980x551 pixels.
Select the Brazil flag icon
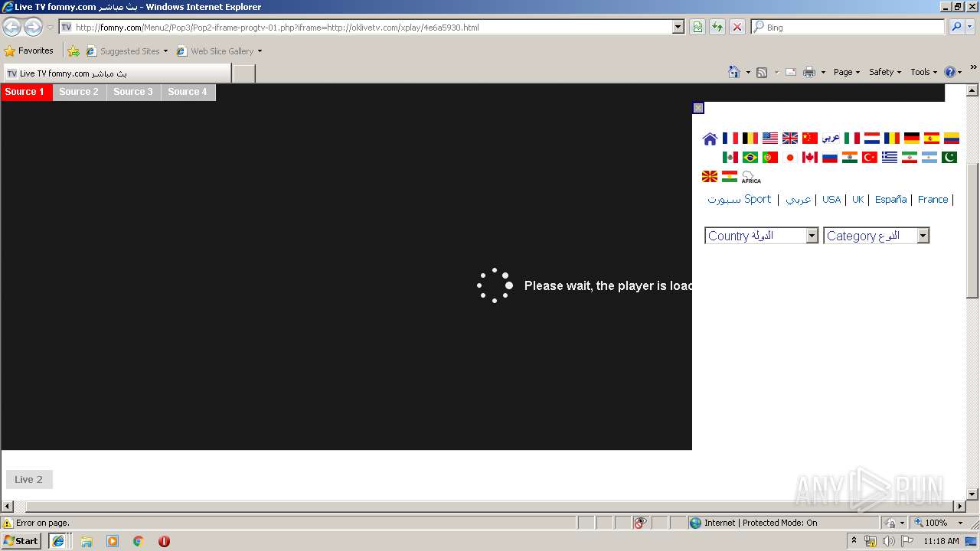[750, 157]
